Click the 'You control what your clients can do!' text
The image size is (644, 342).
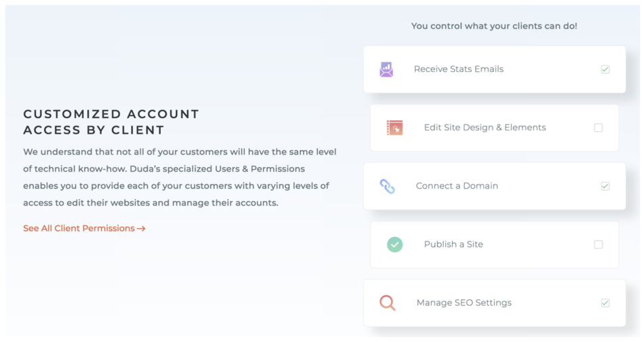494,26
